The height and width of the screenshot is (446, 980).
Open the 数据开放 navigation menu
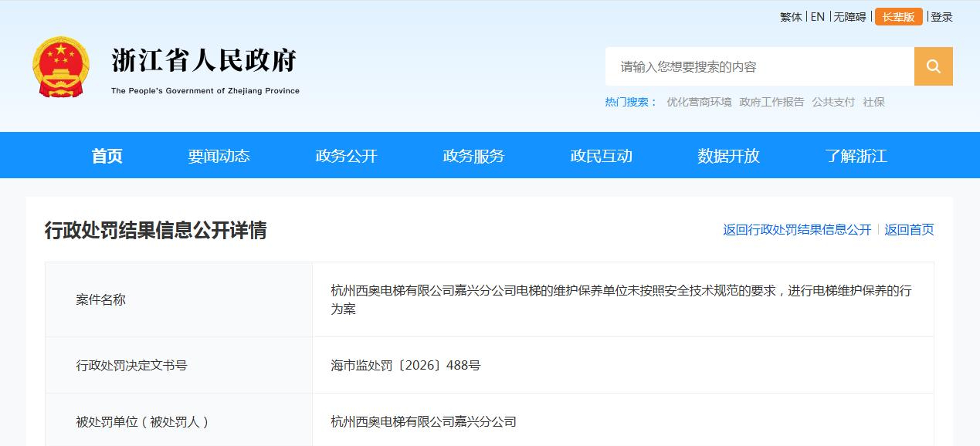(728, 156)
